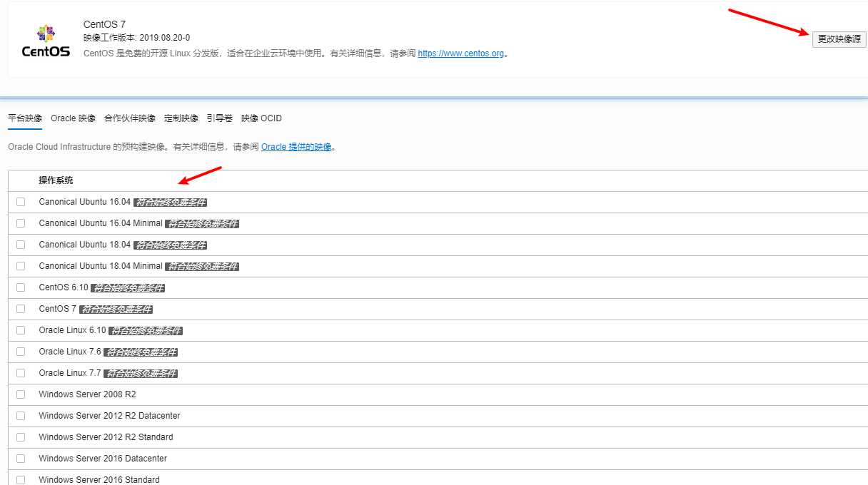
Task: Click the Canonical Ubuntu 16.04 row name
Action: point(85,202)
